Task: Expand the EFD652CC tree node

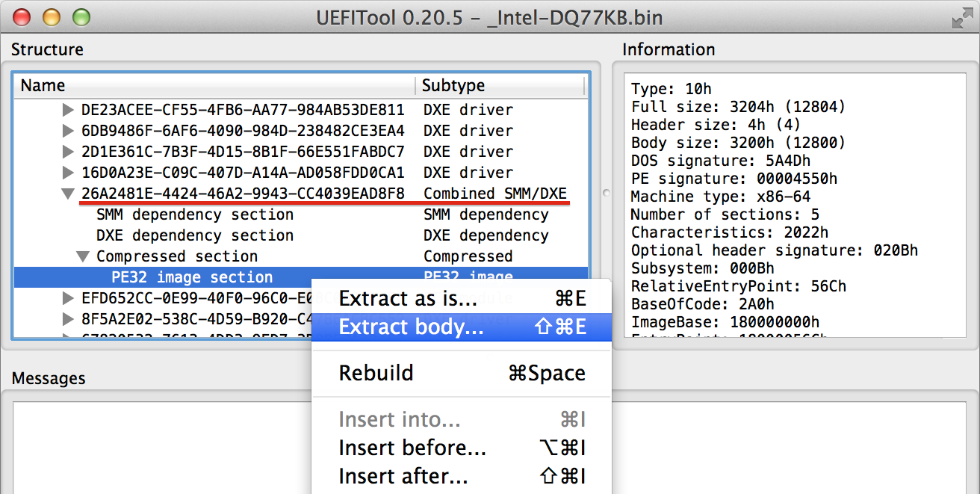Action: [69, 298]
